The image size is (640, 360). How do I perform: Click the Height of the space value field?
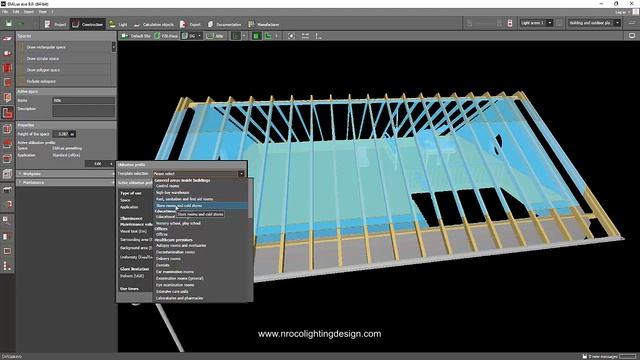point(64,134)
